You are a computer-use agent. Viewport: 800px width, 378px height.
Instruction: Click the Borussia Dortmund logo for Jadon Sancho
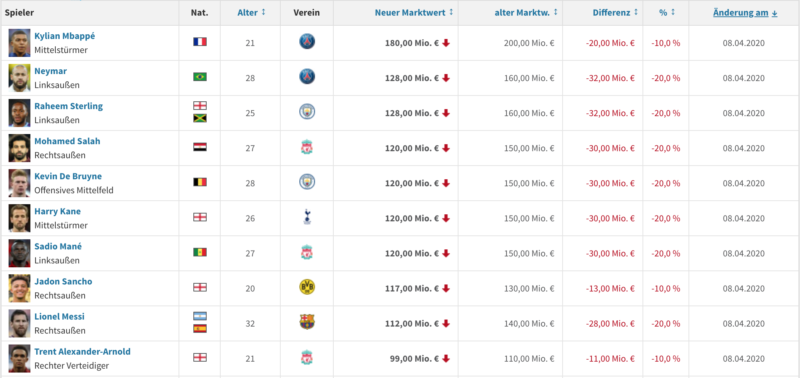(x=307, y=287)
